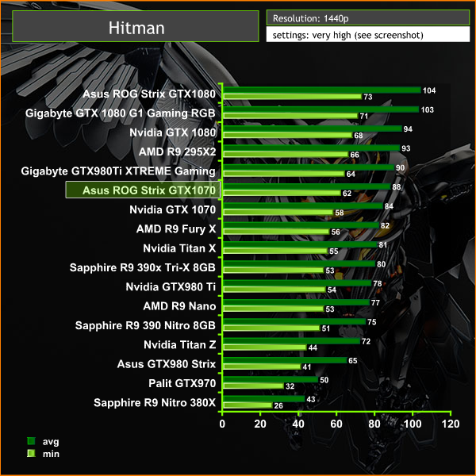Click the min bar value 32
The height and width of the screenshot is (476, 476).
[x=290, y=386]
